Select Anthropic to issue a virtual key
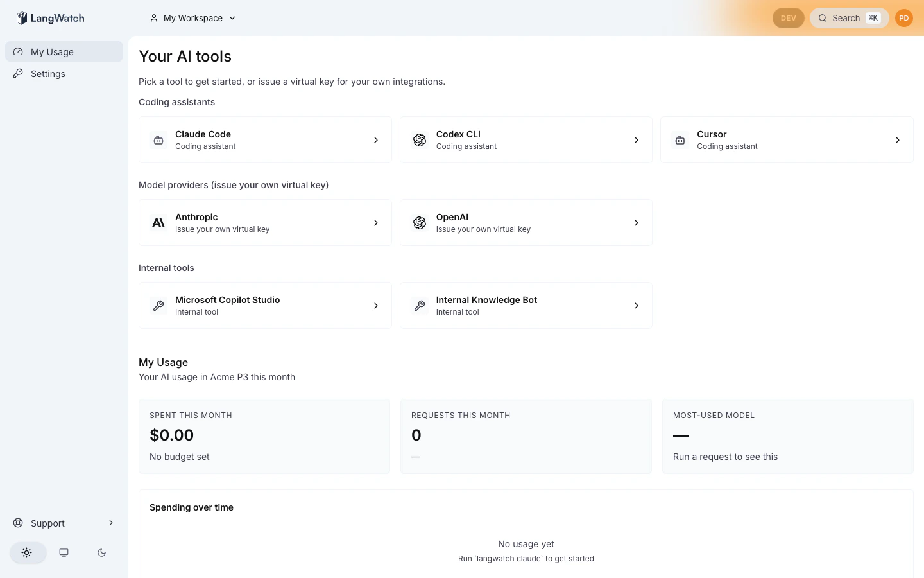 click(x=265, y=223)
